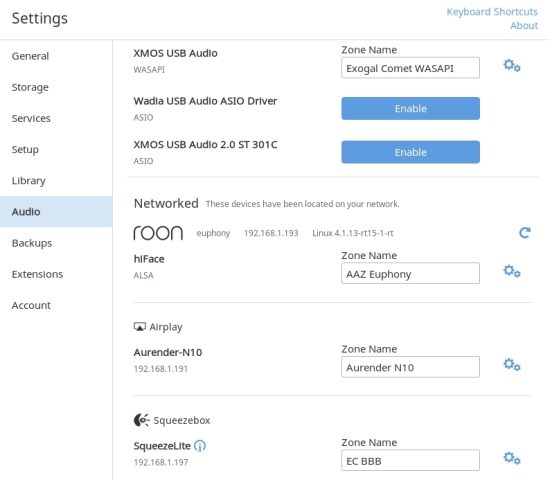Click the Networked section heading
Viewport: 550px width, 480px height.
coord(166,204)
